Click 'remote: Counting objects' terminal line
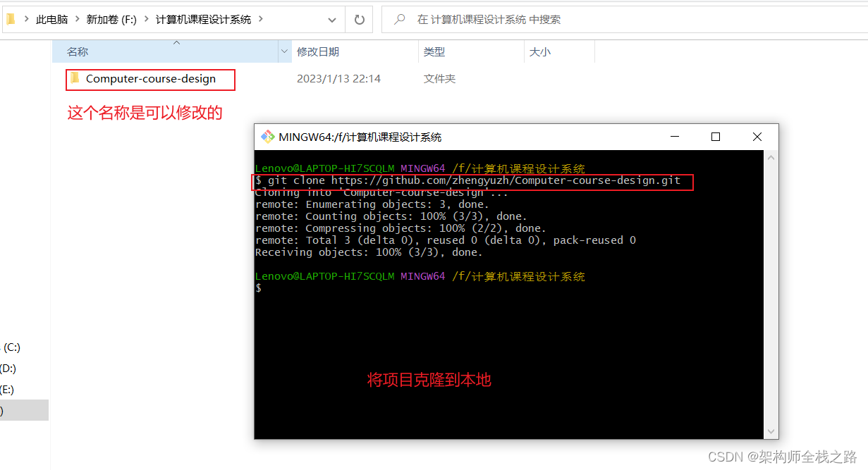 point(391,216)
